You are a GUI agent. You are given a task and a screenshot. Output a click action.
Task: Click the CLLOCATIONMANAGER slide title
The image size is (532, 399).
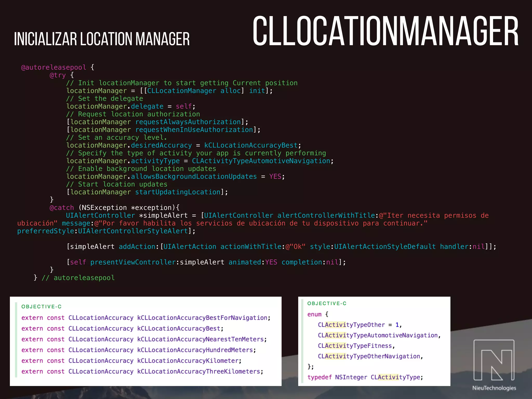click(x=385, y=31)
